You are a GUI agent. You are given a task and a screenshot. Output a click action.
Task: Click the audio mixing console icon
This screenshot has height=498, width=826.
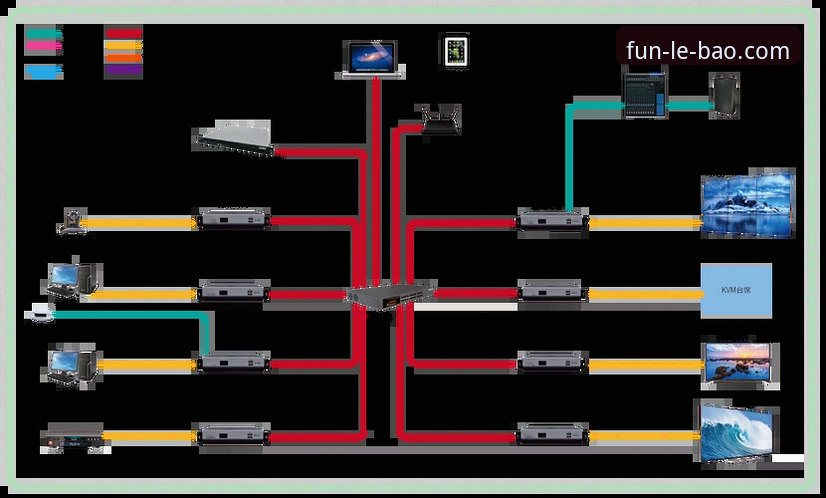click(x=645, y=95)
